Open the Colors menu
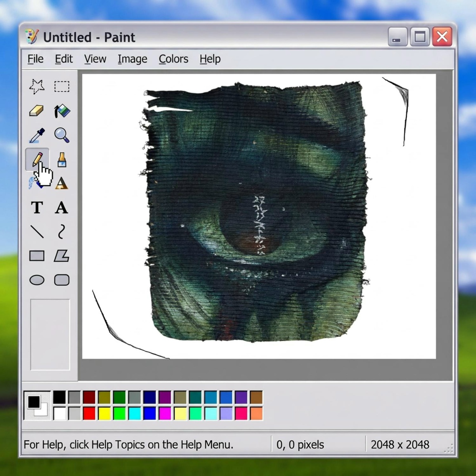This screenshot has width=476, height=476. coord(173,59)
